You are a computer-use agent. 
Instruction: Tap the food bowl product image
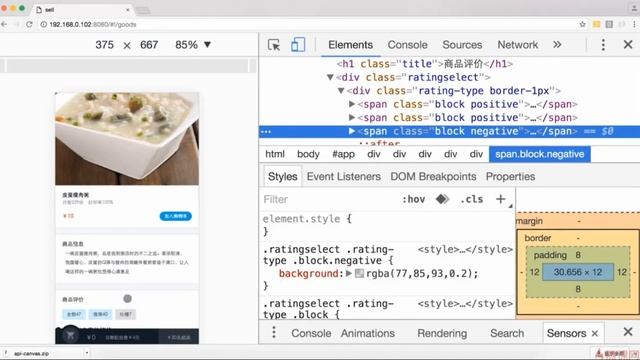point(127,139)
